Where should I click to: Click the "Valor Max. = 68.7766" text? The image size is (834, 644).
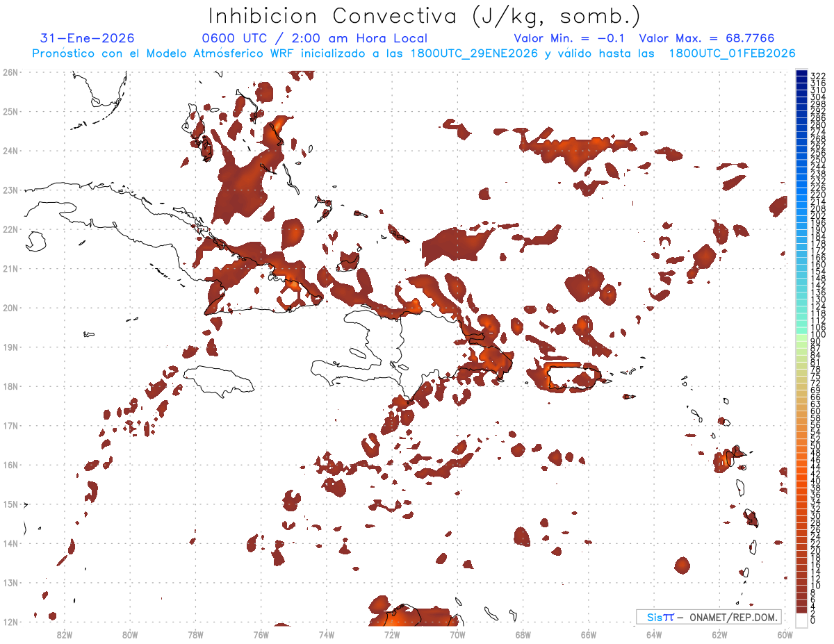(706, 38)
